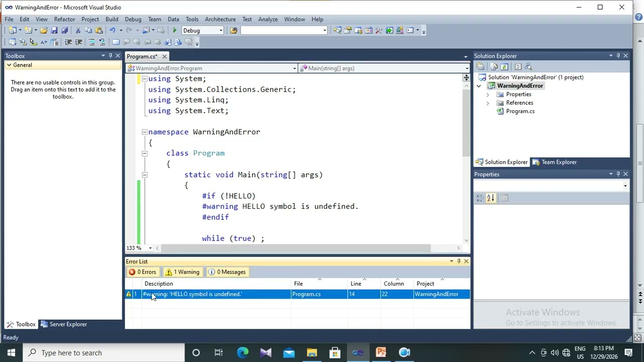Refresh the Solution Explorer tree
The image size is (644, 362).
coord(504,67)
